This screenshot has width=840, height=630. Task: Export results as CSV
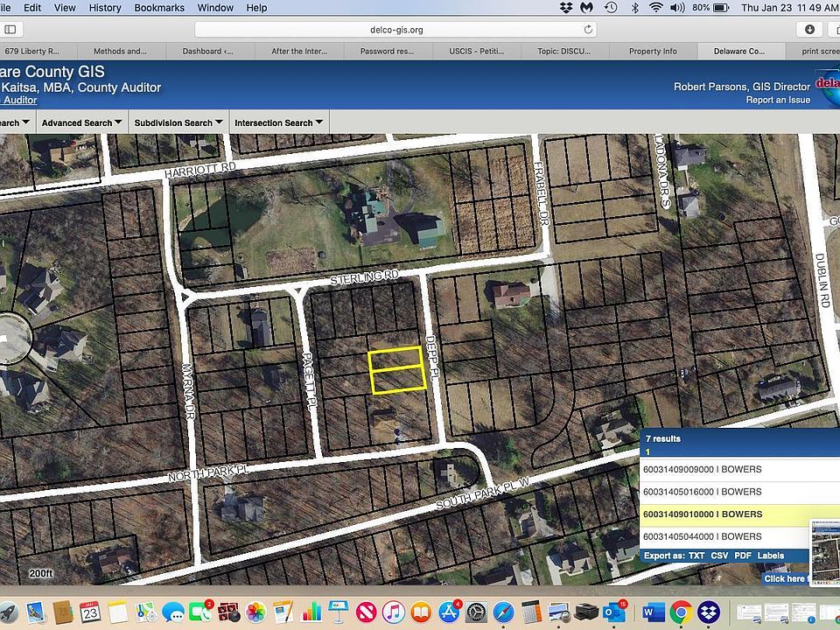719,556
